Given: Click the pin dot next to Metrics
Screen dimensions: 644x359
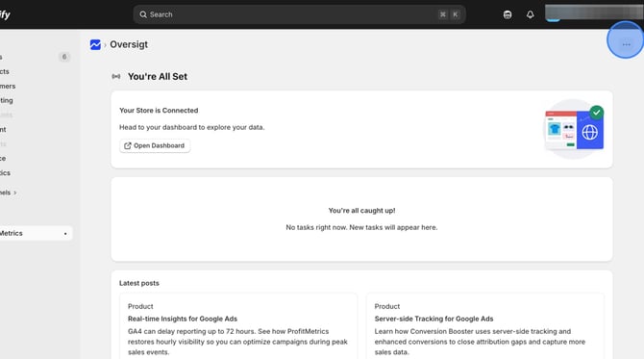Looking at the screenshot, I should click(x=65, y=234).
